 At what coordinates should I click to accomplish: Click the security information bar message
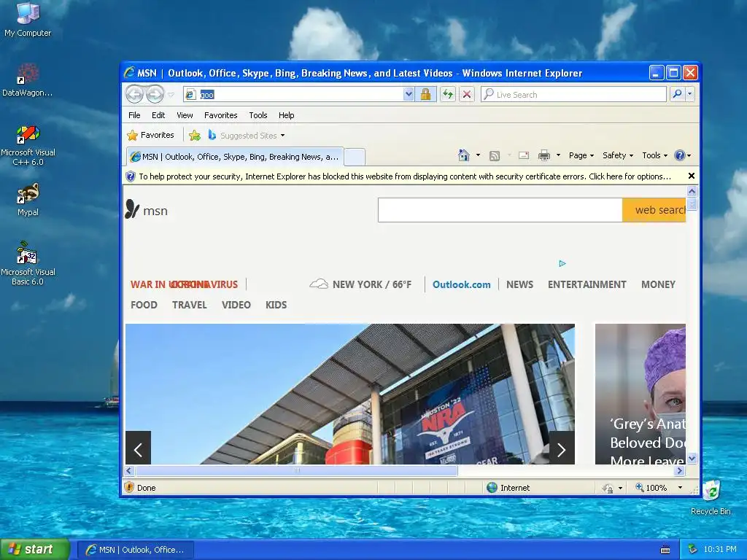404,176
